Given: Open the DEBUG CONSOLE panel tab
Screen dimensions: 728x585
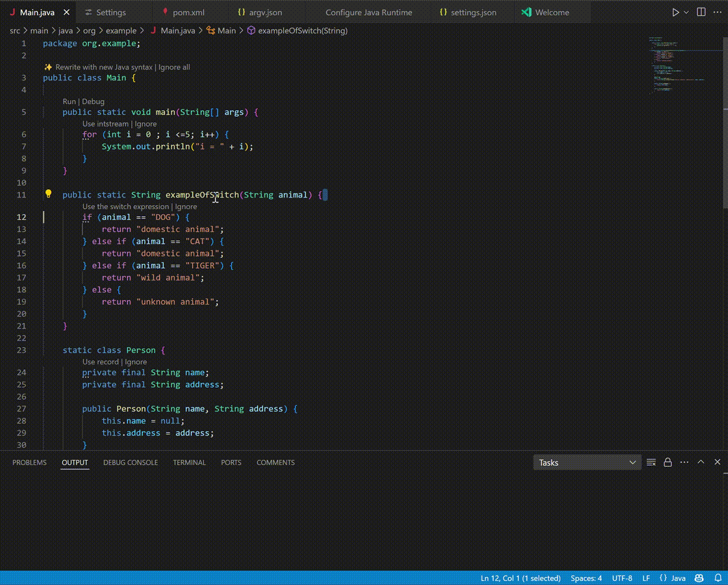Looking at the screenshot, I should pyautogui.click(x=131, y=462).
